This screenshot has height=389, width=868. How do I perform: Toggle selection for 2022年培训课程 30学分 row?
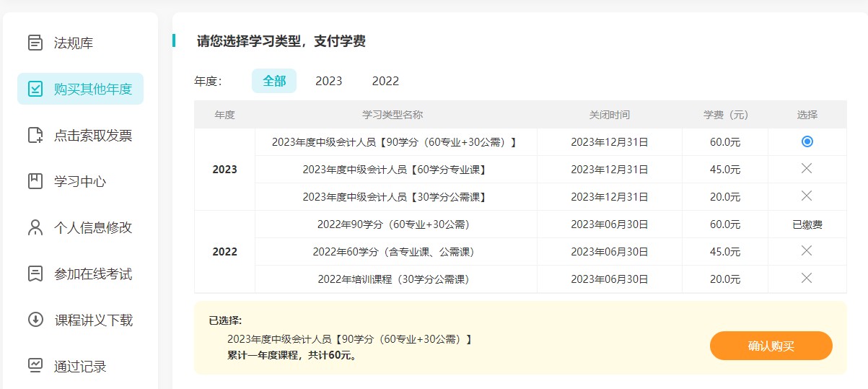coord(807,278)
